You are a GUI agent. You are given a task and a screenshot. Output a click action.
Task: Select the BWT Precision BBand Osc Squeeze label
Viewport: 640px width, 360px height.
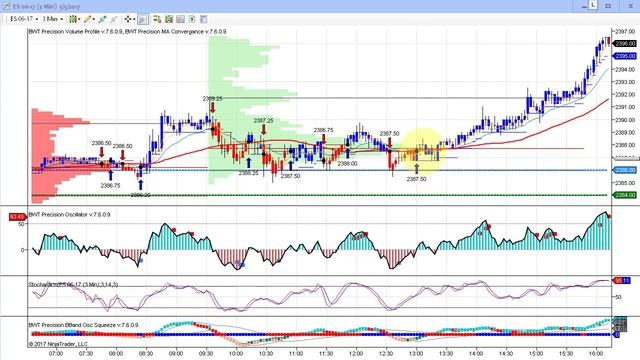point(83,325)
